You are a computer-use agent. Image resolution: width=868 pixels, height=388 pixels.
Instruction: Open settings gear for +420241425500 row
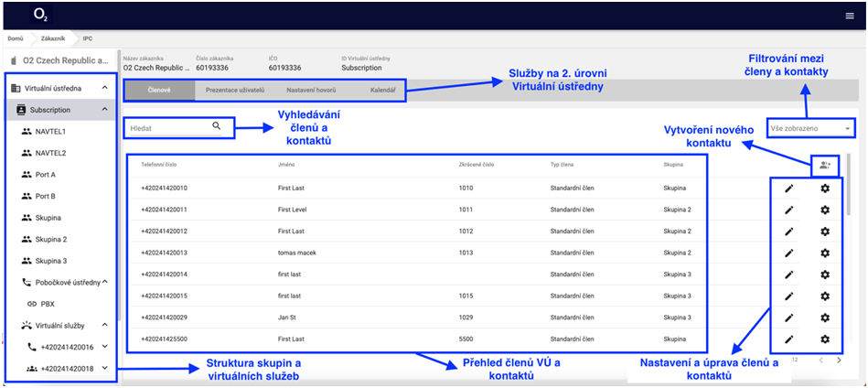point(824,339)
